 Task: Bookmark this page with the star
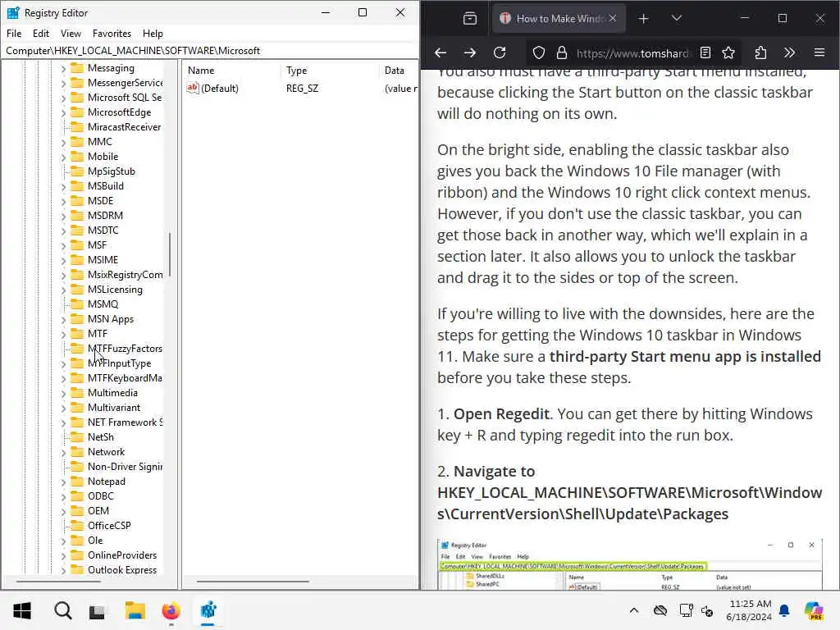pyautogui.click(x=728, y=52)
